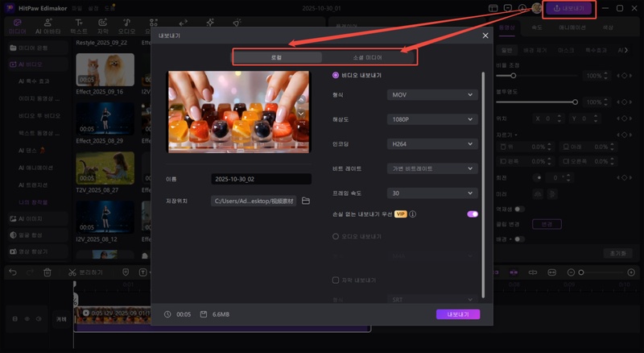644x353 pixels.
Task: Click the 이름 filename input field
Action: pos(261,179)
